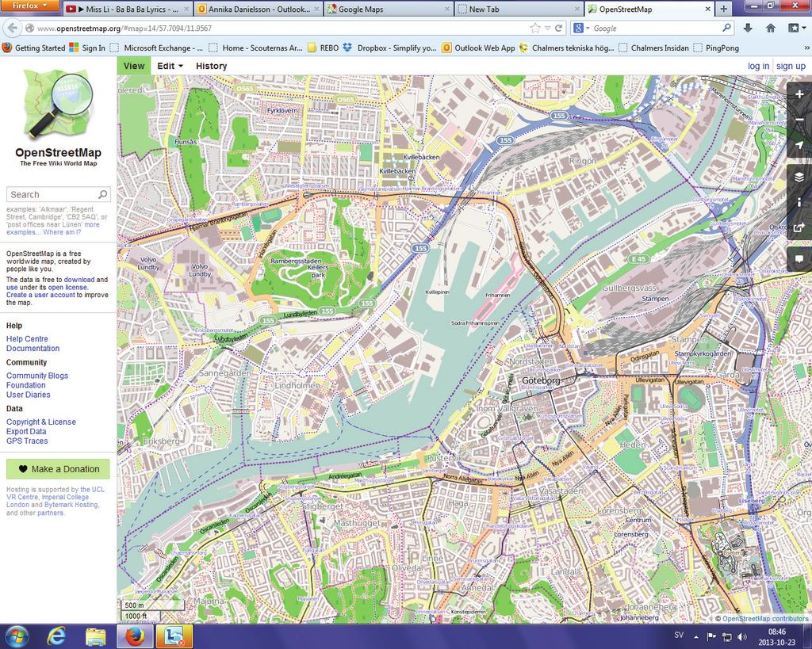
Task: Click the search magnifier icon in sidebar
Action: [102, 194]
